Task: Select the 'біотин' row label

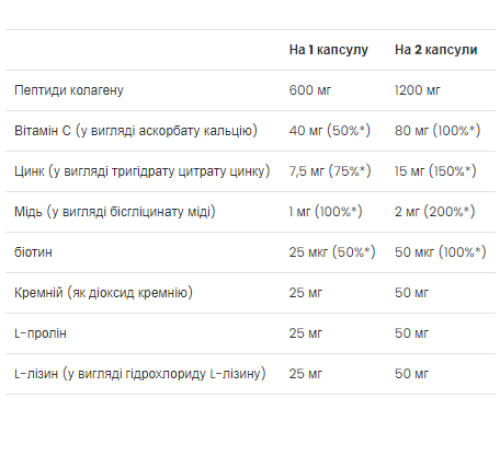Action: click(33, 252)
